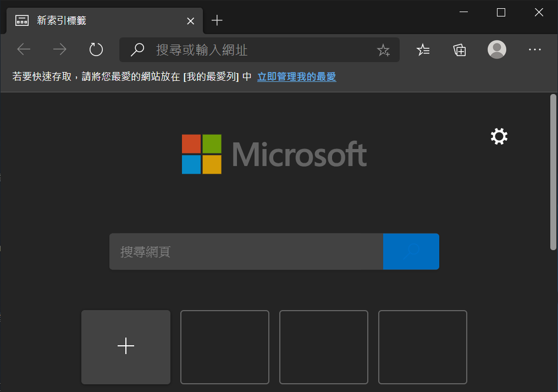Click the blue web search button
This screenshot has height=392, width=558.
click(411, 251)
